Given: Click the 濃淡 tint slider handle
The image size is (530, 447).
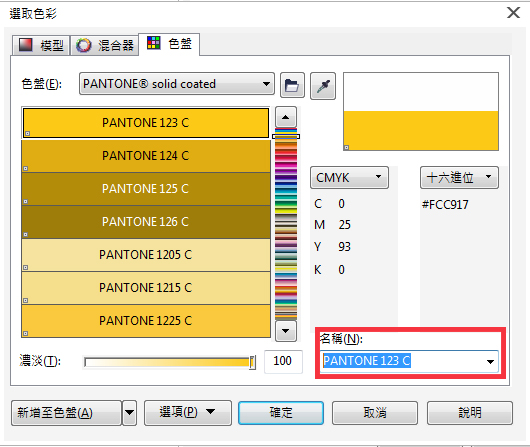Looking at the screenshot, I should pos(252,363).
